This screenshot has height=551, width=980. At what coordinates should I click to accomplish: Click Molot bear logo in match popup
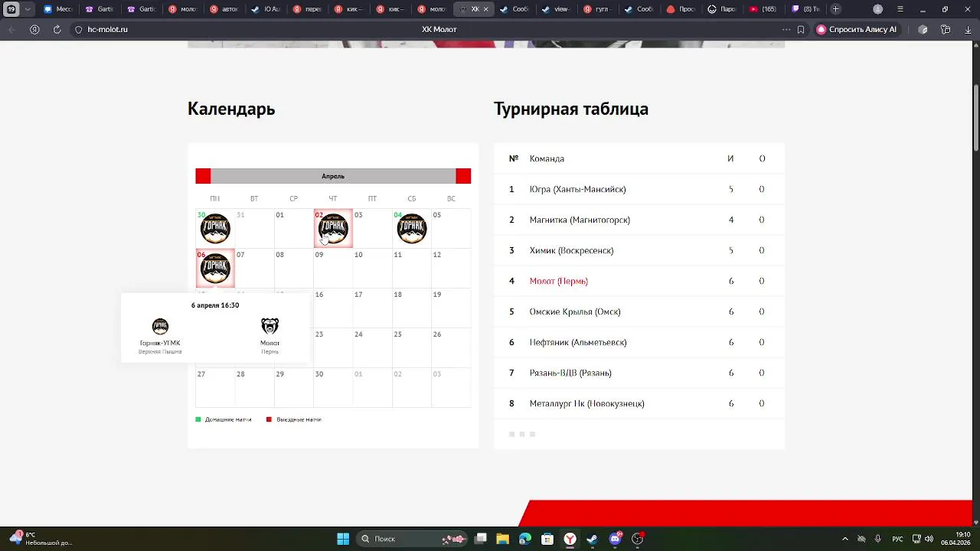click(269, 327)
